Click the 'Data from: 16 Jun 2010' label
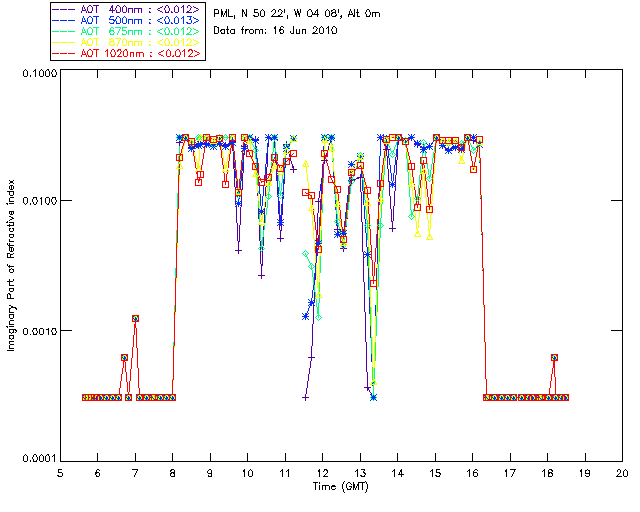The image size is (640, 512). click(276, 31)
